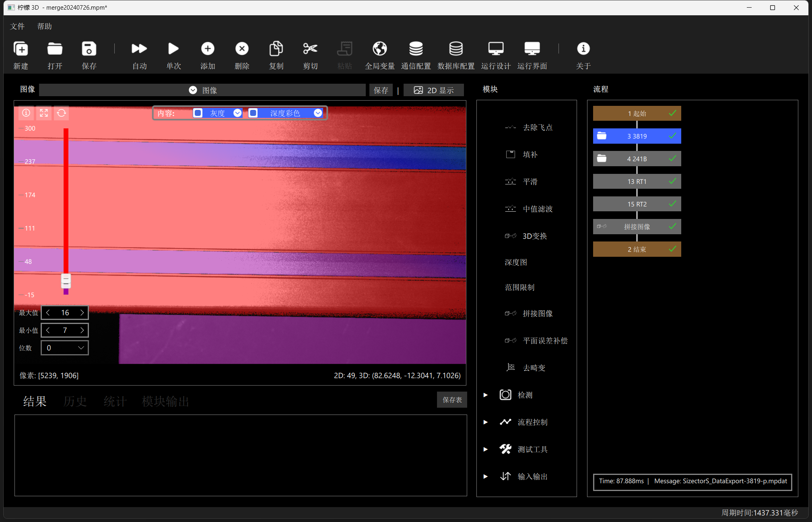The image size is (812, 522).
Task: Click the 添加 (add) plus icon
Action: 208,49
